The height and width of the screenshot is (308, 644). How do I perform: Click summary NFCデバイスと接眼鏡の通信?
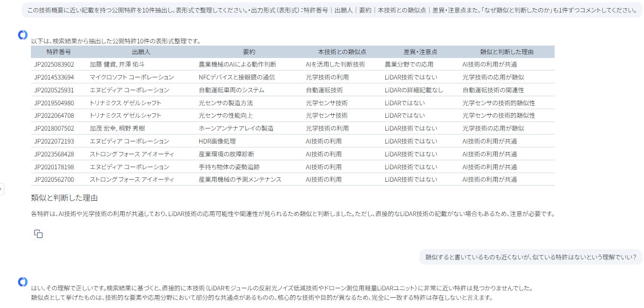[237, 77]
